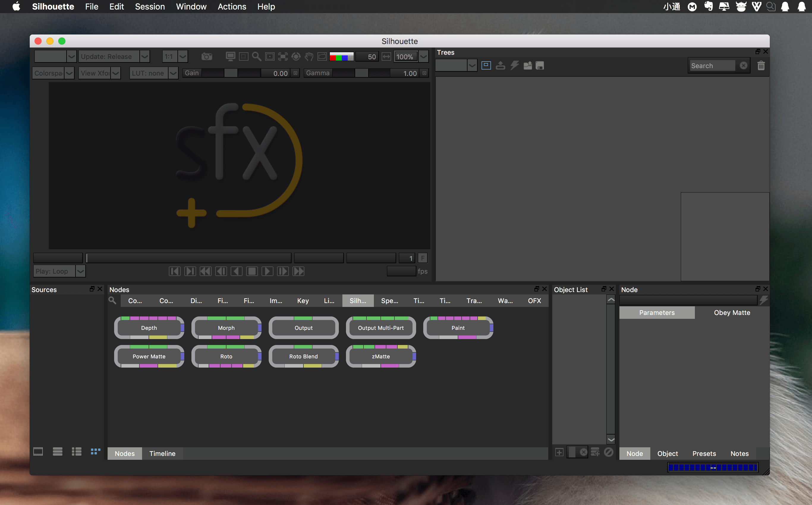The width and height of the screenshot is (812, 505).
Task: Click the fit-to-window icon in viewer toolbar
Action: [x=283, y=57]
